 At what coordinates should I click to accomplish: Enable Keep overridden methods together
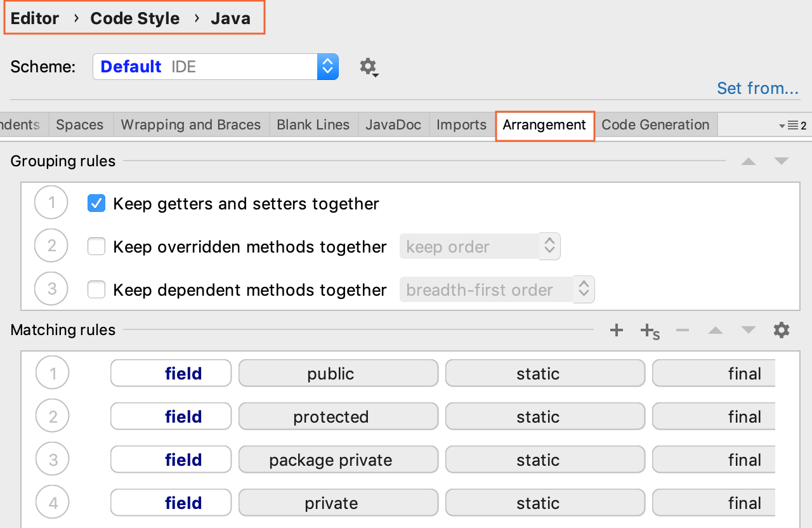(96, 247)
